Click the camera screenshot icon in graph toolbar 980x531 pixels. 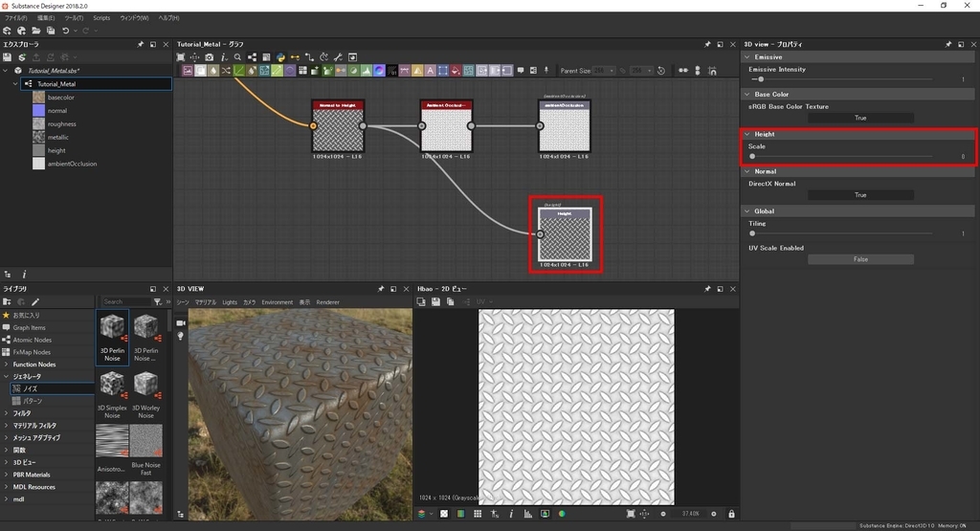210,57
